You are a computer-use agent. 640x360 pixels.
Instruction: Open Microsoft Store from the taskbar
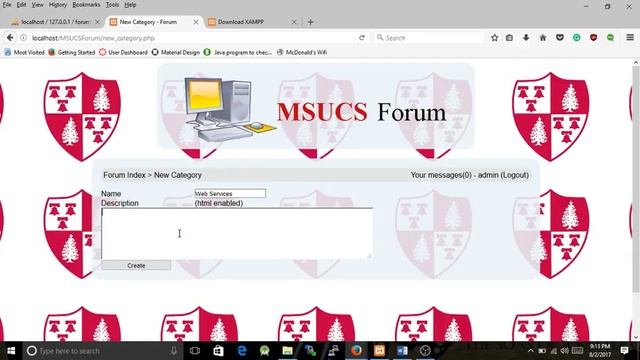coord(218,351)
